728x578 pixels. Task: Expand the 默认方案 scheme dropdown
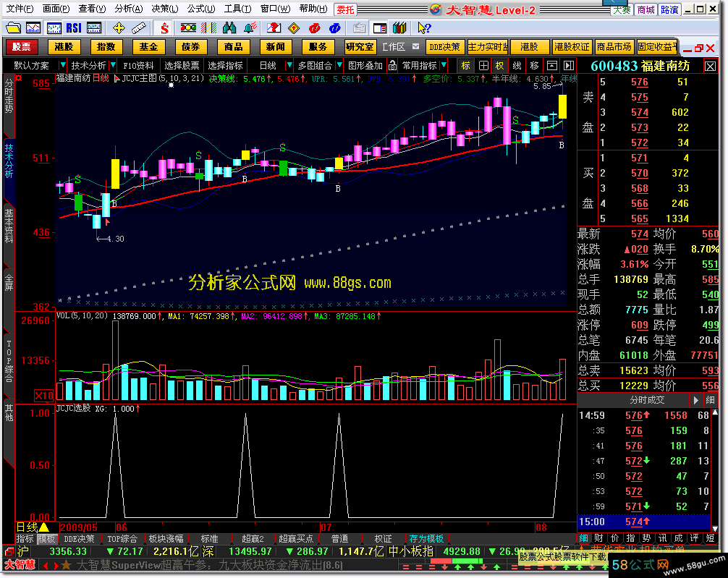tap(63, 65)
